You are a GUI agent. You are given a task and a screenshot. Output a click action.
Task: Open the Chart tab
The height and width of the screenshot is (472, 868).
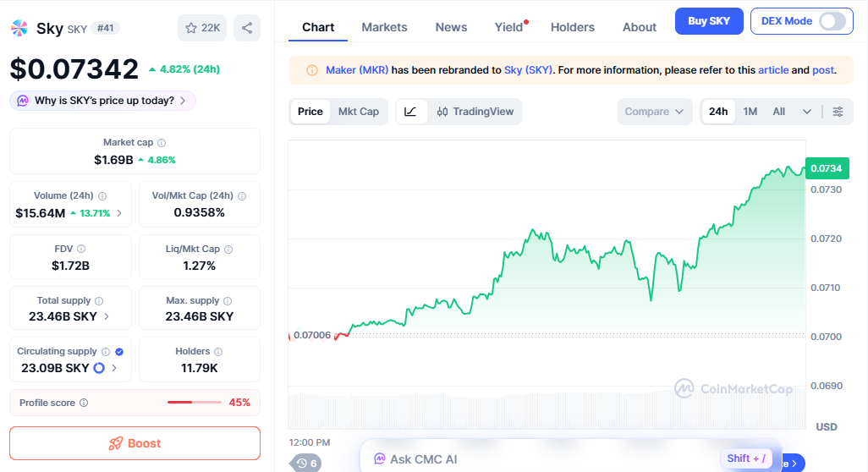318,27
